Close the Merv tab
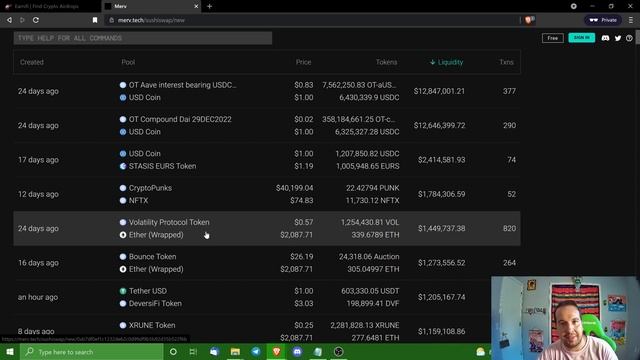640x360 pixels. tap(196, 6)
